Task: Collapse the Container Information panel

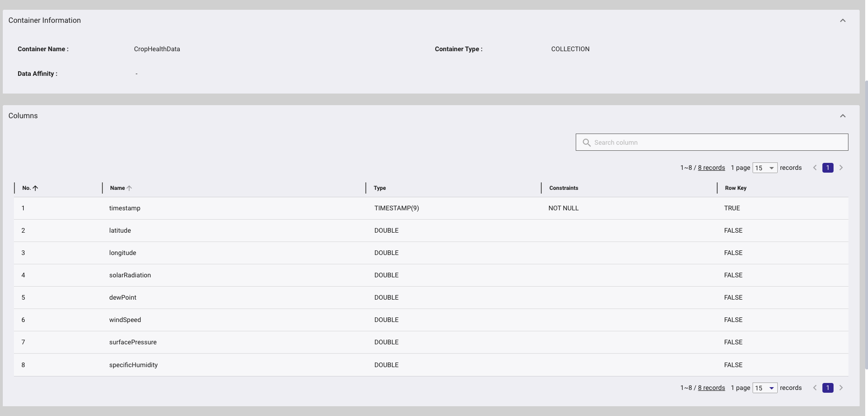Action: tap(842, 20)
